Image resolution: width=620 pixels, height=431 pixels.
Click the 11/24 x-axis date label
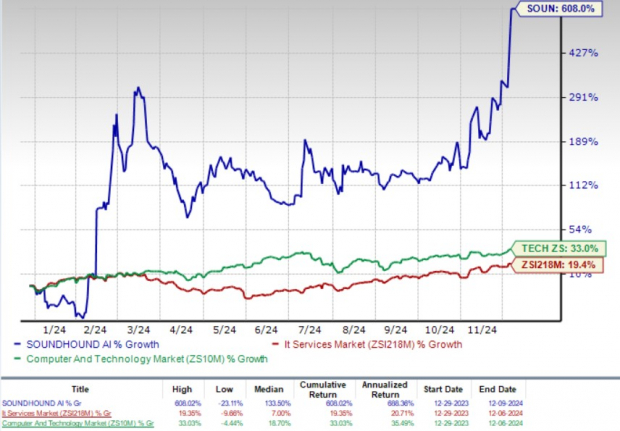click(482, 330)
